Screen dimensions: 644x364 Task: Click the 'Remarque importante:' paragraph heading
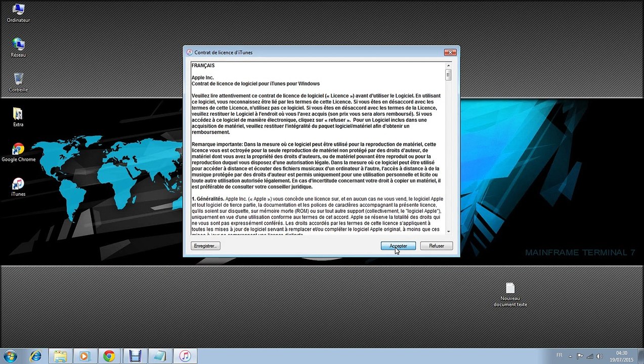click(218, 144)
